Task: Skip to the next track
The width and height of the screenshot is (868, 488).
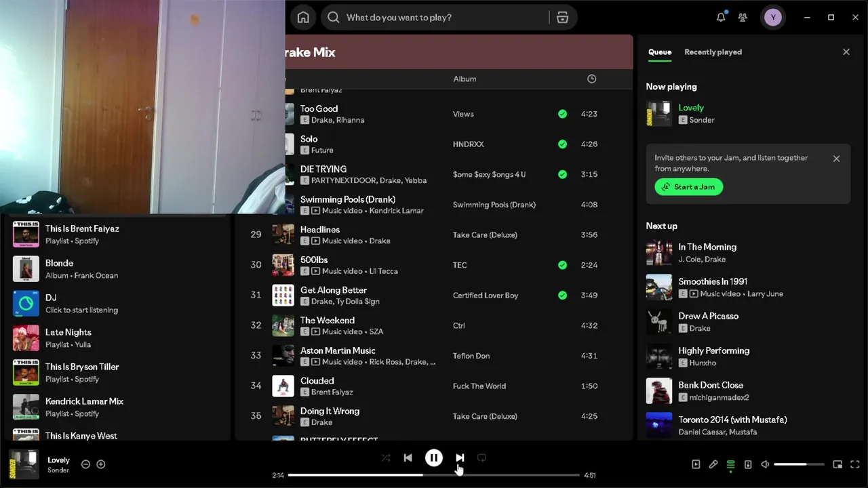Action: point(460,458)
